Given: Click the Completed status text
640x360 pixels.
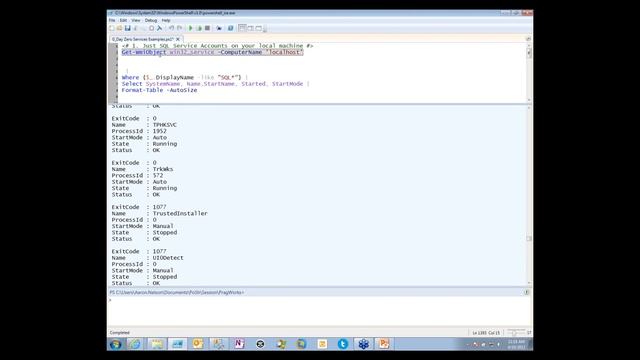Looking at the screenshot, I should pos(120,333).
